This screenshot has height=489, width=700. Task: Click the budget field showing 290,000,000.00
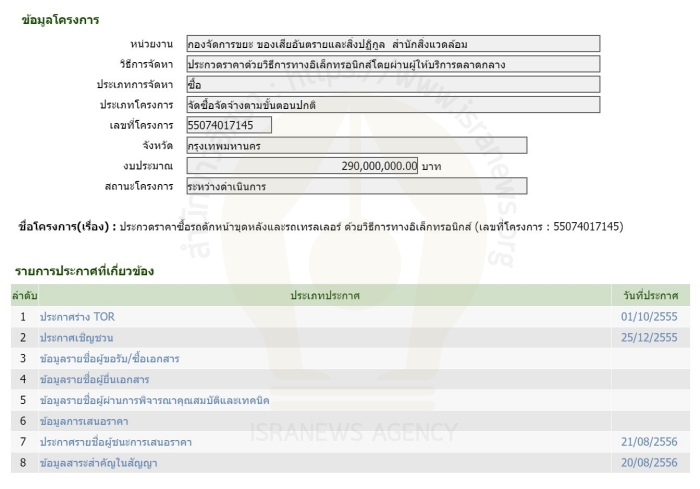tap(302, 166)
